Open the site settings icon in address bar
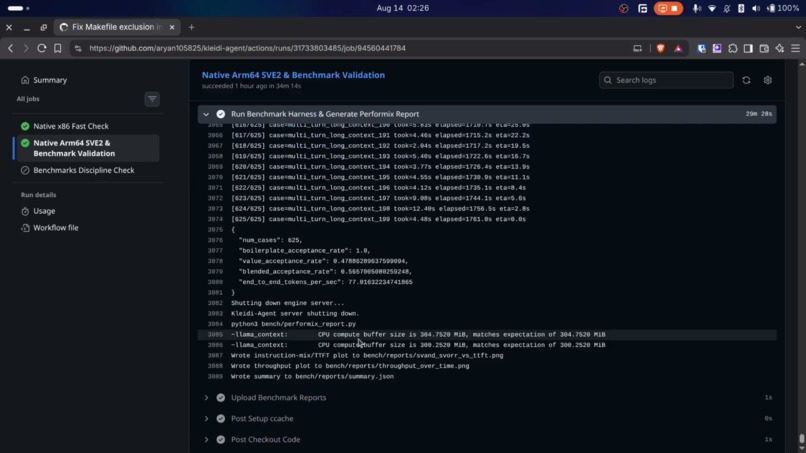 pyautogui.click(x=78, y=48)
